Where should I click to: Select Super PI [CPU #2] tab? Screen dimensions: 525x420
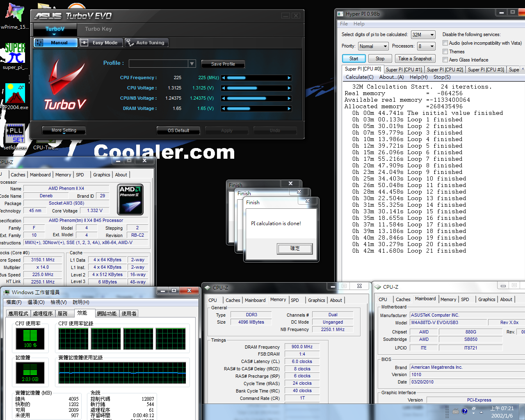point(445,70)
